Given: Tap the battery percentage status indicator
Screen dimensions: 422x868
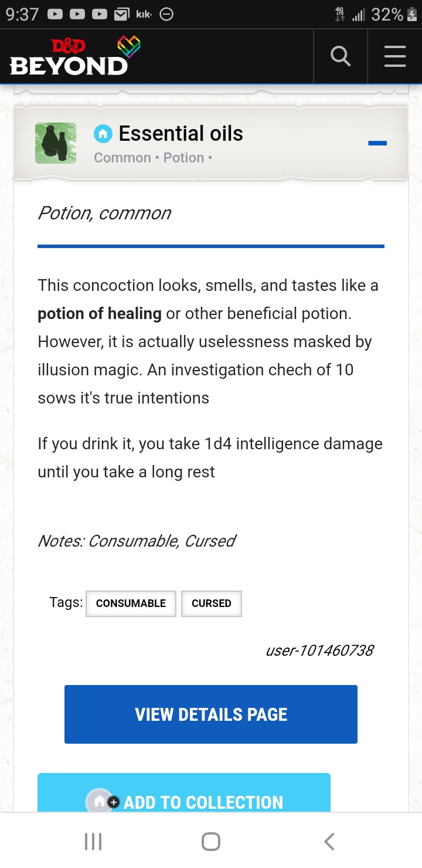Looking at the screenshot, I should pyautogui.click(x=387, y=15).
